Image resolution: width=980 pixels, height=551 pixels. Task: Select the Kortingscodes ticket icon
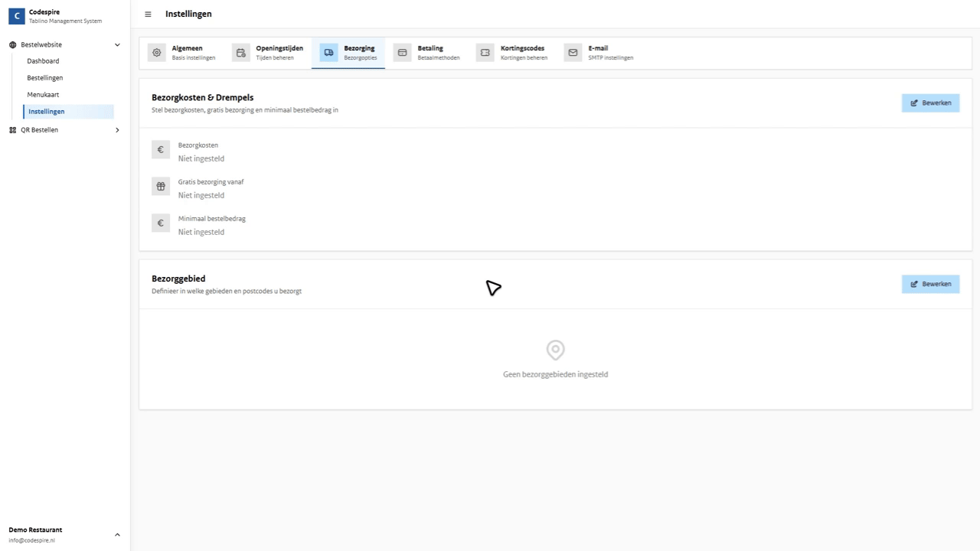(485, 52)
